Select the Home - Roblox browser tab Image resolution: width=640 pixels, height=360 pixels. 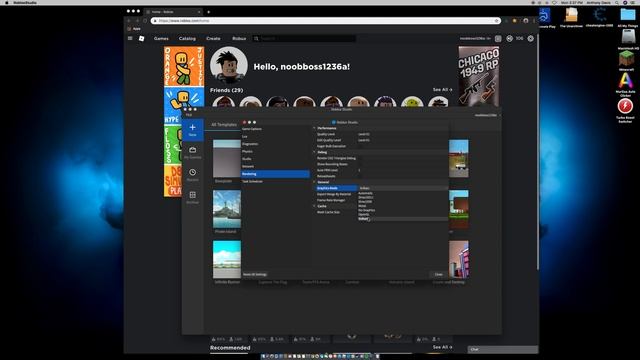173,12
